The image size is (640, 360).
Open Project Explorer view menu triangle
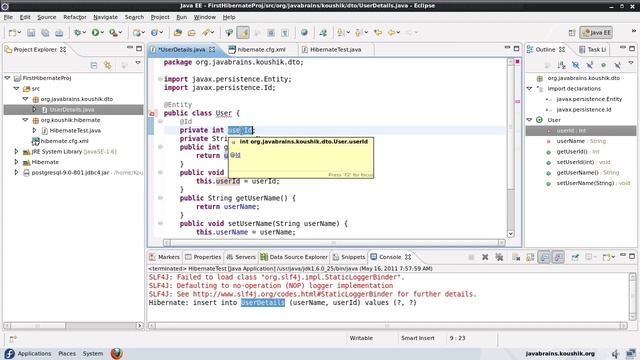138,63
